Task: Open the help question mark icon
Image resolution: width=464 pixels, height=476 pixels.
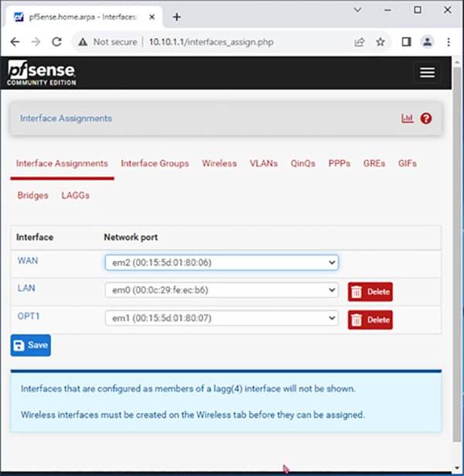Action: 426,118
